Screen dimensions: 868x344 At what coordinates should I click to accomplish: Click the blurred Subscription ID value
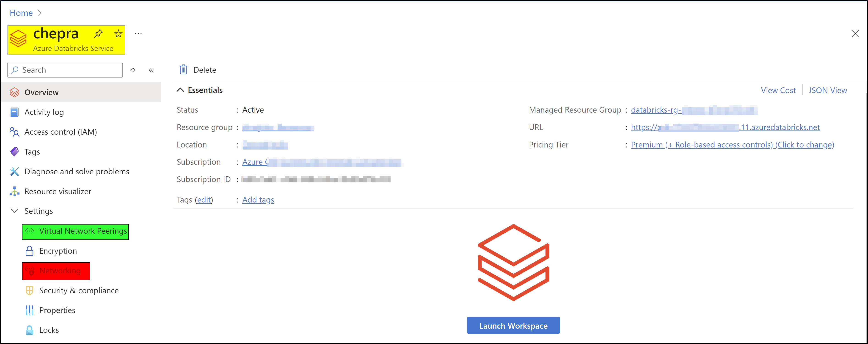(x=316, y=179)
